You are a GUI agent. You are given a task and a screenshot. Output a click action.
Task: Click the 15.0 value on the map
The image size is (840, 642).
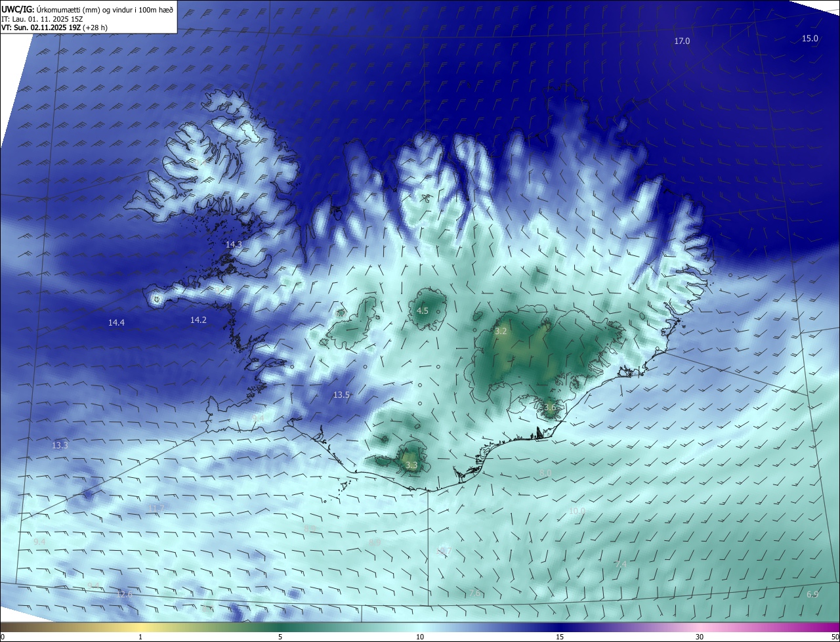tap(810, 39)
